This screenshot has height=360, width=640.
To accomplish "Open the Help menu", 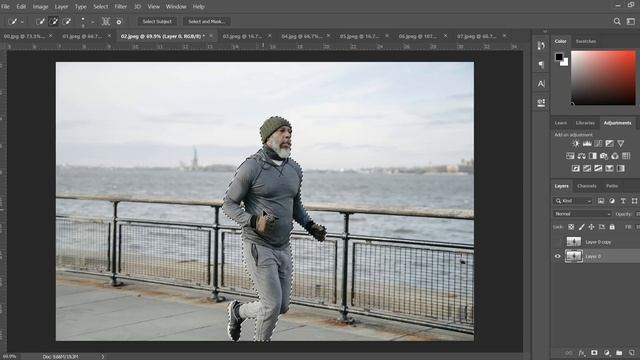I will (198, 7).
